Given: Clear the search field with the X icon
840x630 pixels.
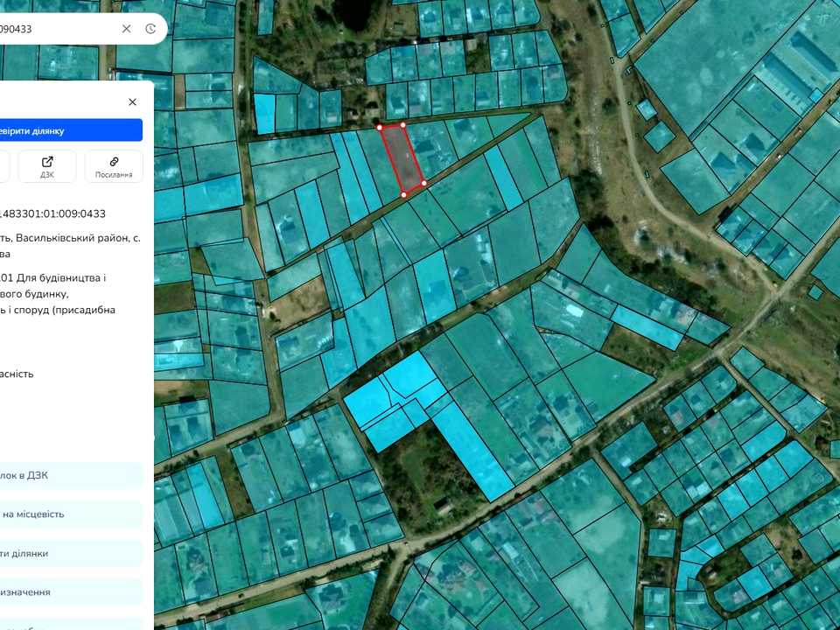Looking at the screenshot, I should pos(126,29).
